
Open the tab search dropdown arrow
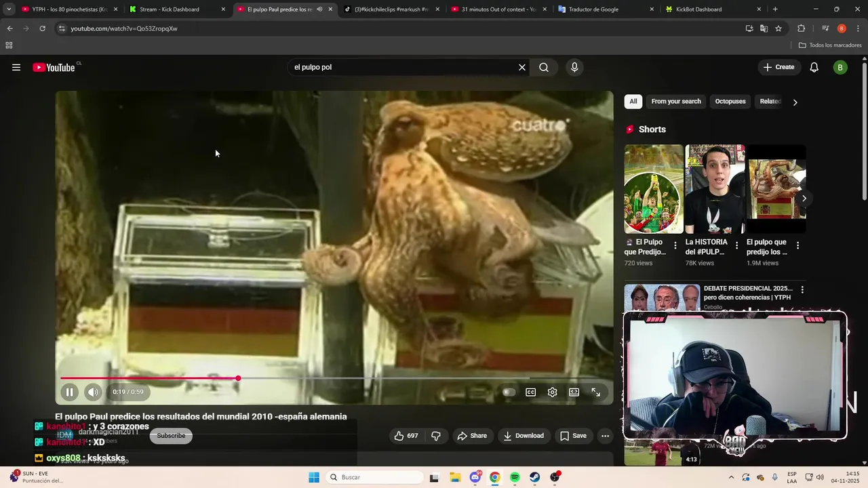click(x=8, y=9)
